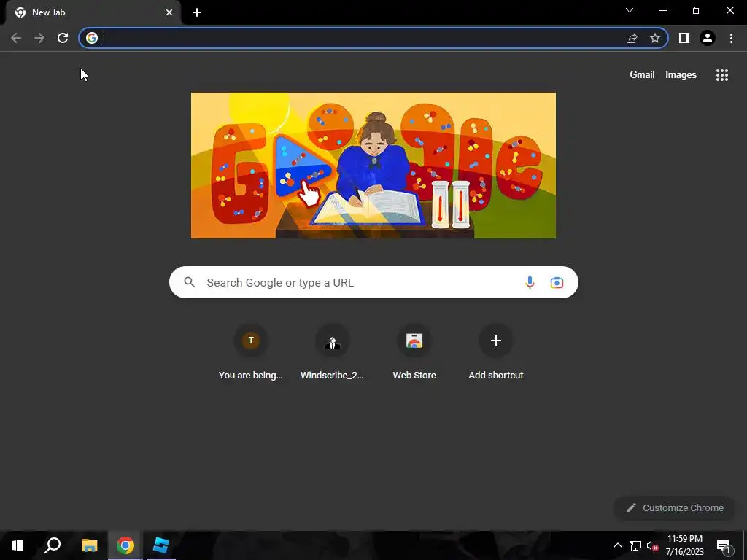747x560 pixels.
Task: Close the New Tab tab
Action: click(169, 12)
